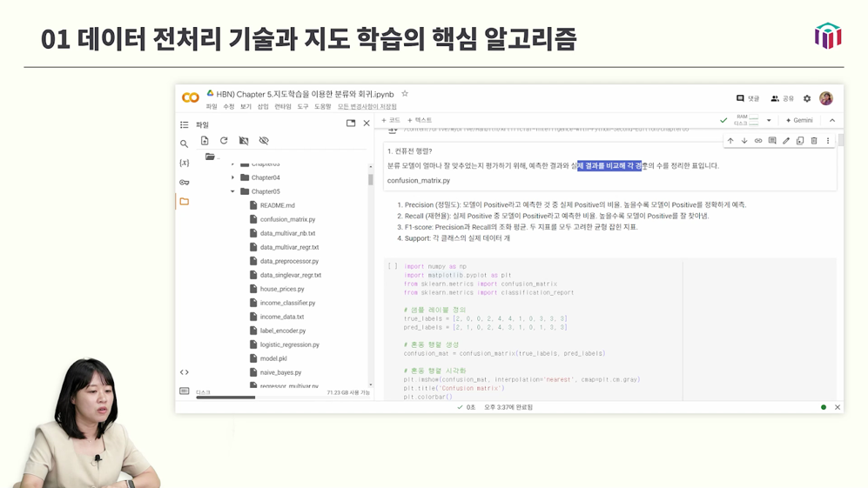Select data_multivar_regr.txt file

click(290, 247)
